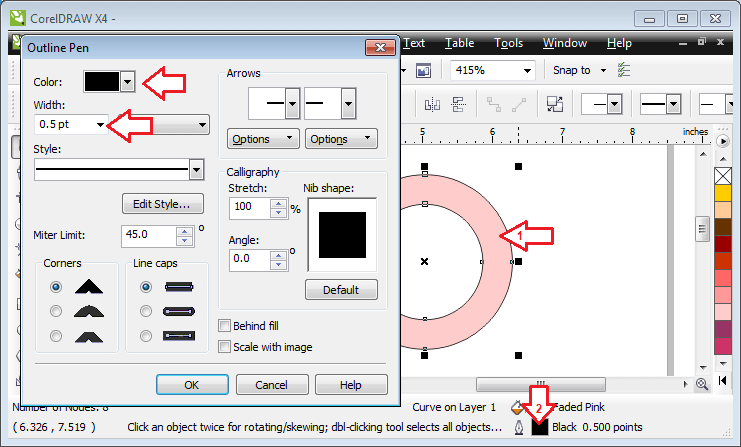Enable the Behind fill checkbox
Image resolution: width=741 pixels, height=447 pixels.
pos(225,325)
